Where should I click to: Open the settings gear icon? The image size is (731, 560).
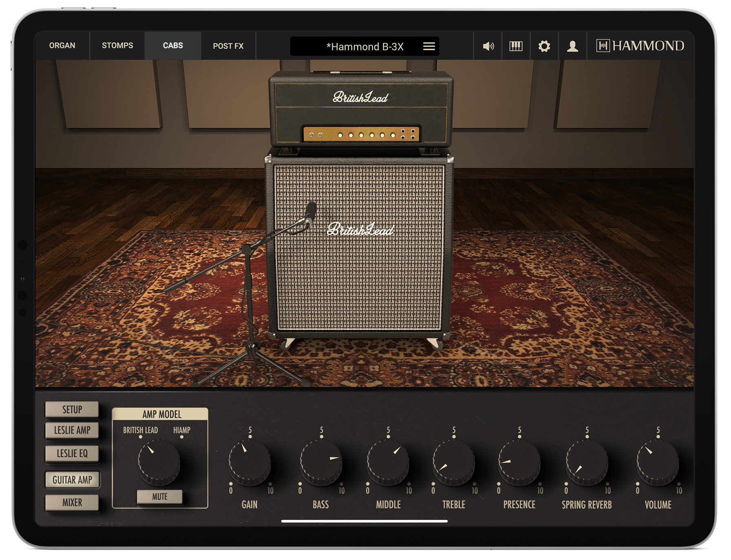point(544,46)
